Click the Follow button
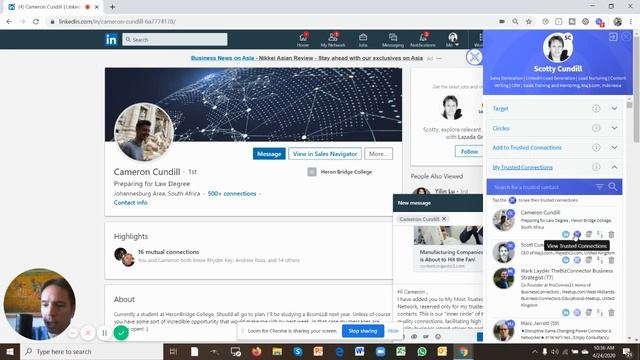Image resolution: width=640 pixels, height=360 pixels. [469, 151]
